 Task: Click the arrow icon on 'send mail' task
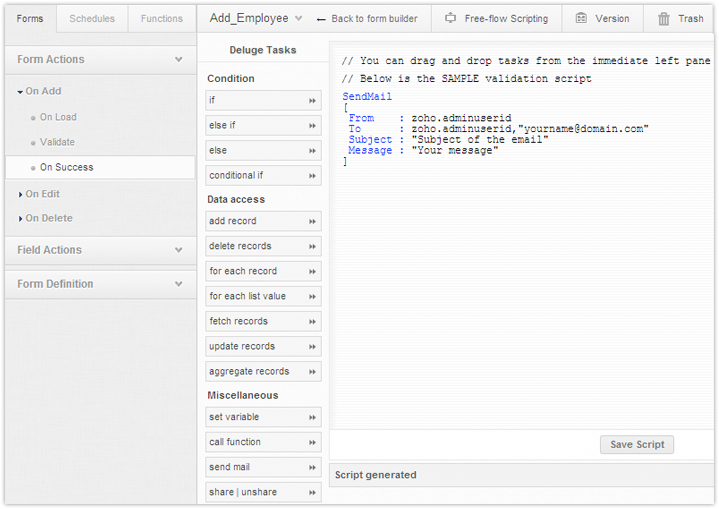pos(312,467)
